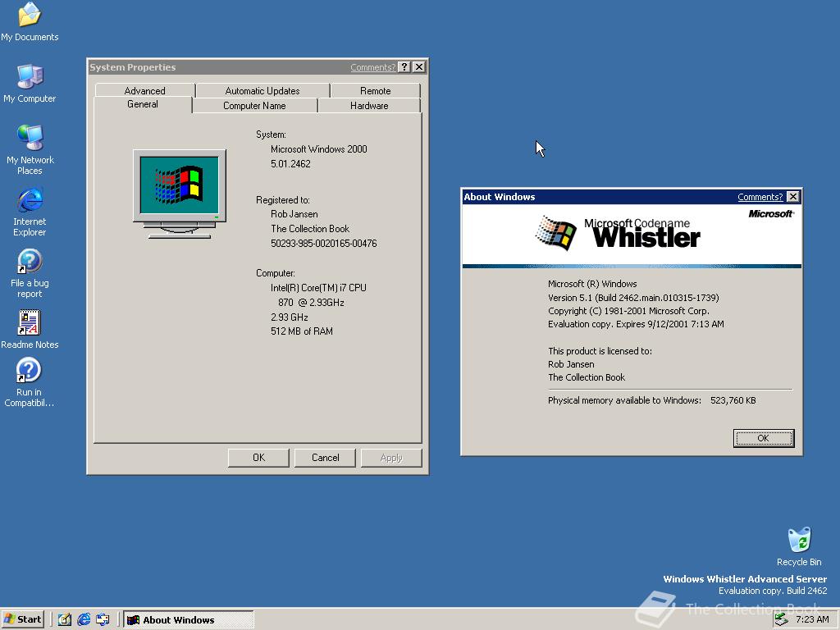840x630 pixels.
Task: Select the Readme Notes shortcut icon
Action: pyautogui.click(x=30, y=329)
